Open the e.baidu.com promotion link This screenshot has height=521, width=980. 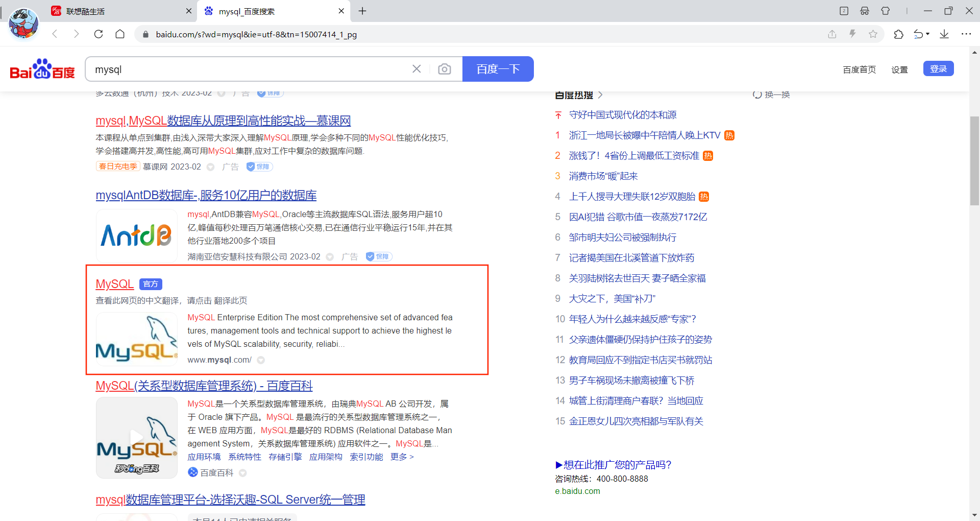577,491
